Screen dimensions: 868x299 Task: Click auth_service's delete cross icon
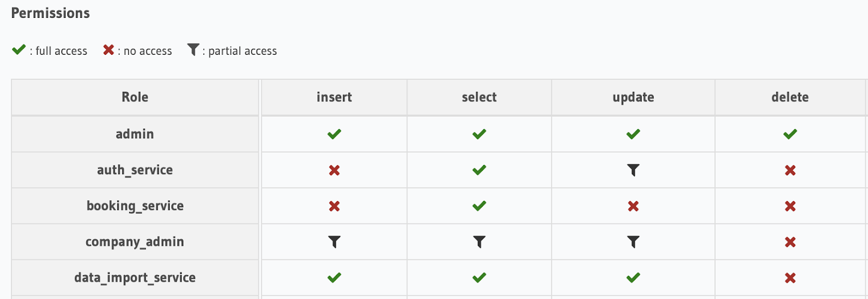790,170
